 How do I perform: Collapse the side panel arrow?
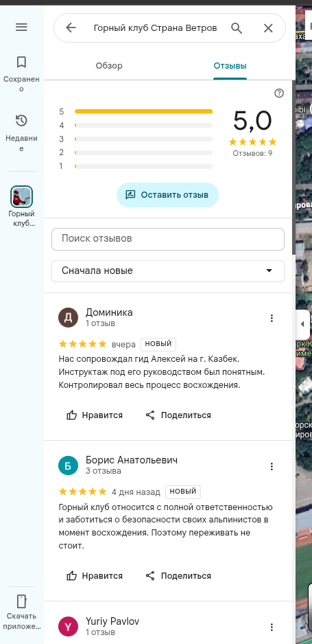point(302,324)
